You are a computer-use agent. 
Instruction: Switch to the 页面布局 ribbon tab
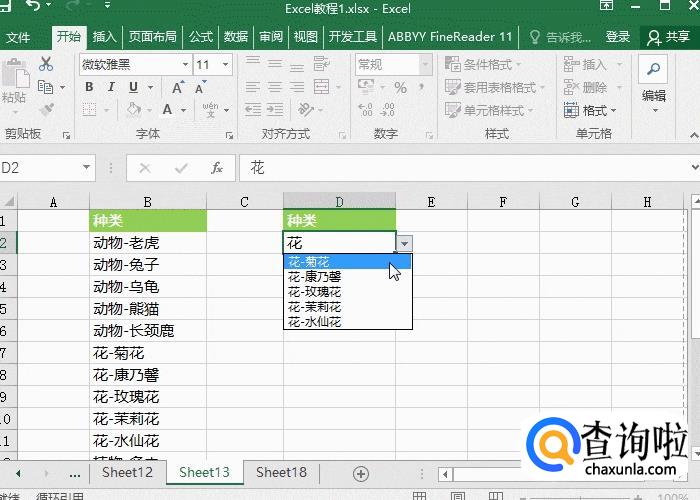(153, 37)
